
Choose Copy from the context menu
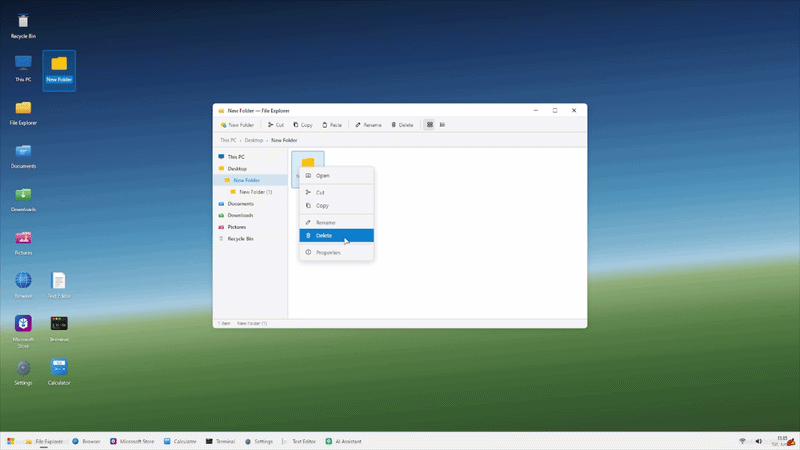[336, 206]
